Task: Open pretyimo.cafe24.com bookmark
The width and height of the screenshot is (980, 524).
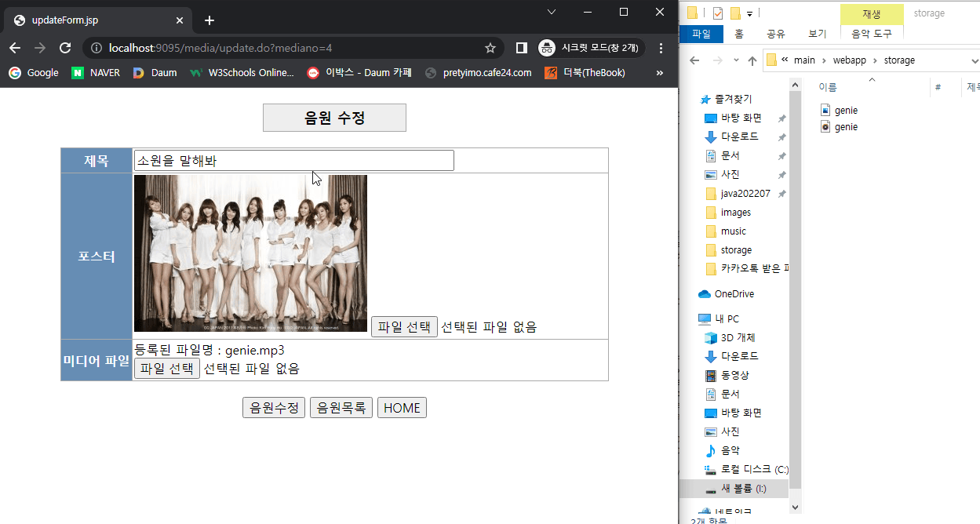Action: click(x=478, y=72)
